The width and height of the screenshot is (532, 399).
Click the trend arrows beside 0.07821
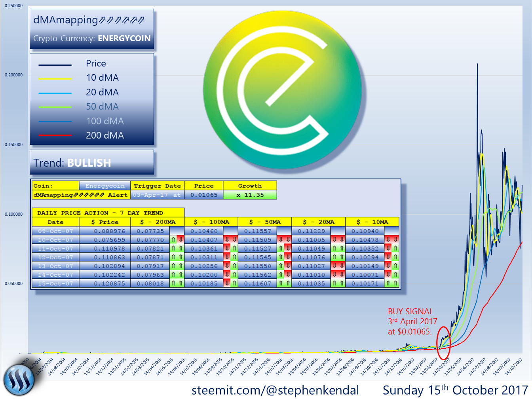pos(177,248)
